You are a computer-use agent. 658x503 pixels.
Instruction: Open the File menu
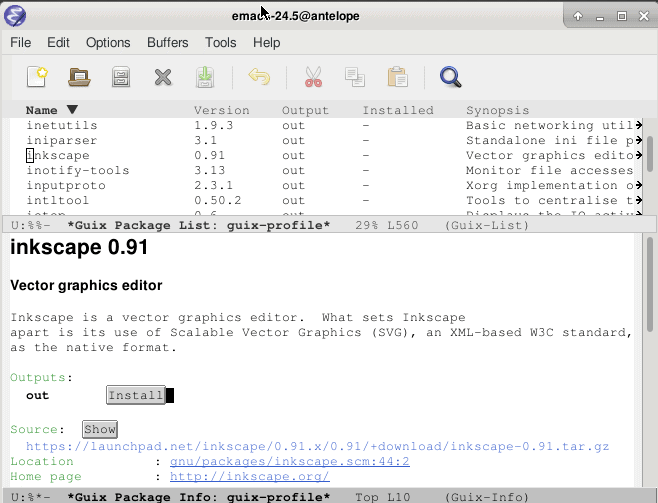(21, 42)
